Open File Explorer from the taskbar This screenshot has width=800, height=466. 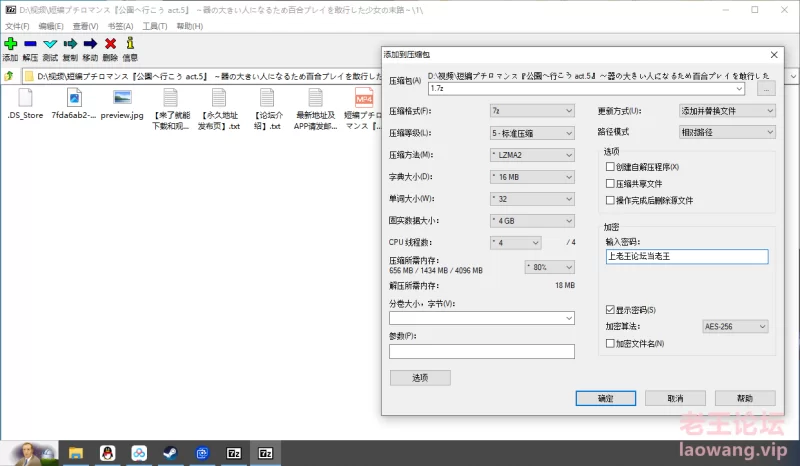pyautogui.click(x=76, y=453)
